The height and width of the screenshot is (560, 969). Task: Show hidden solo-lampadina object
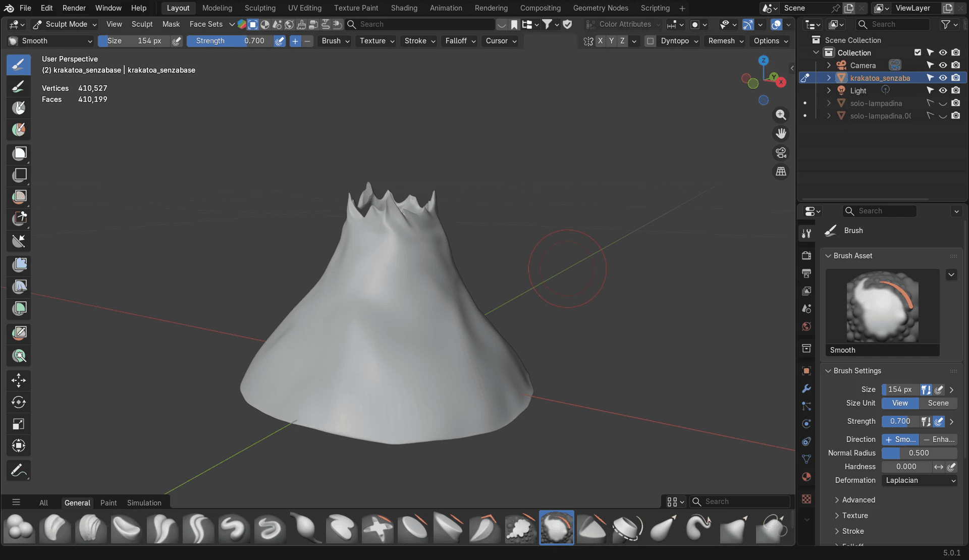pos(943,103)
